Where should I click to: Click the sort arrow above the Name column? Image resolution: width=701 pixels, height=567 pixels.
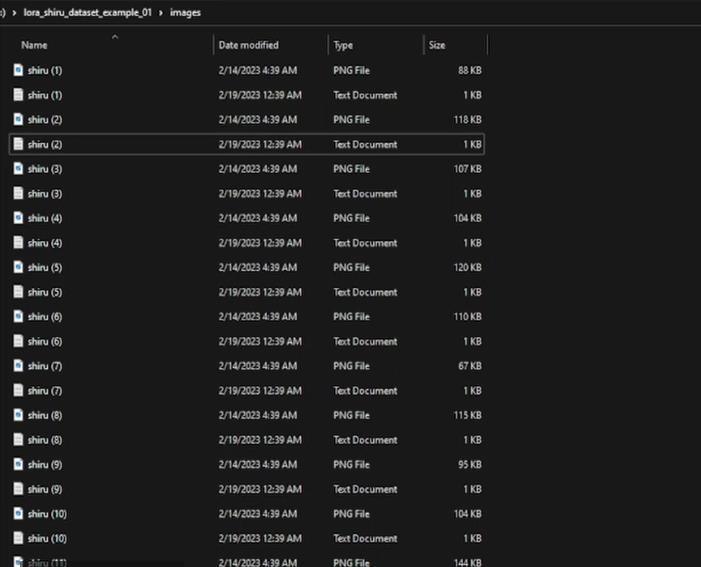click(114, 37)
